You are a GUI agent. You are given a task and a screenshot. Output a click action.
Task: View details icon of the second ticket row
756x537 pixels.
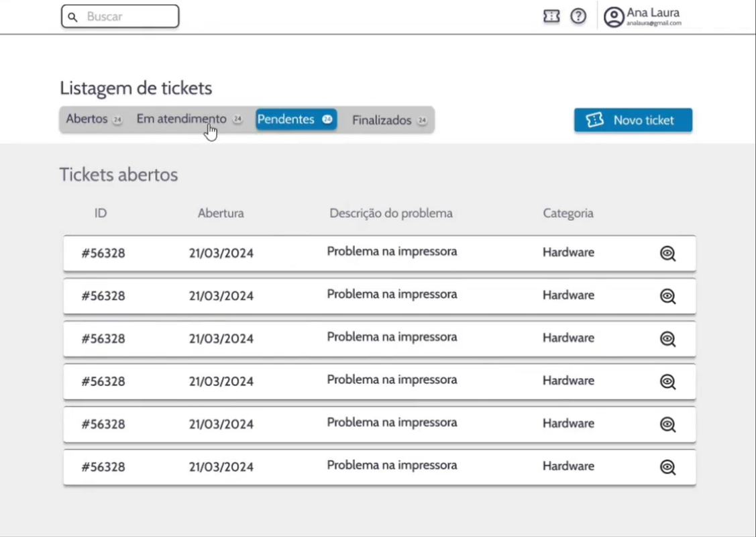click(x=667, y=296)
